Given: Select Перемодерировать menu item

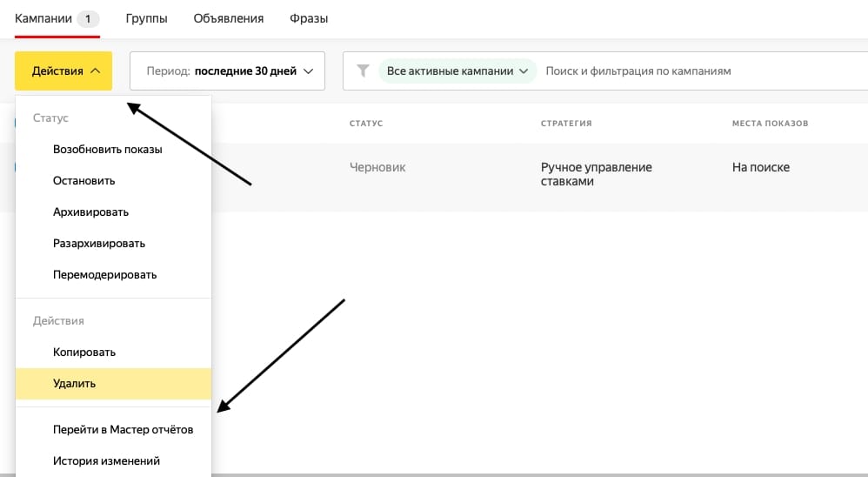Looking at the screenshot, I should pyautogui.click(x=113, y=275).
